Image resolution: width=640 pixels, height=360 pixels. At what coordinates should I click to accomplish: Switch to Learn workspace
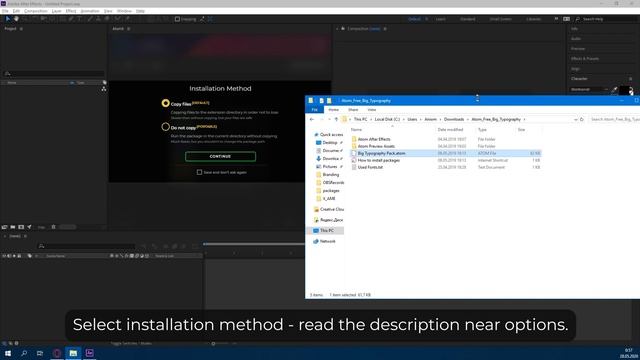pyautogui.click(x=440, y=19)
